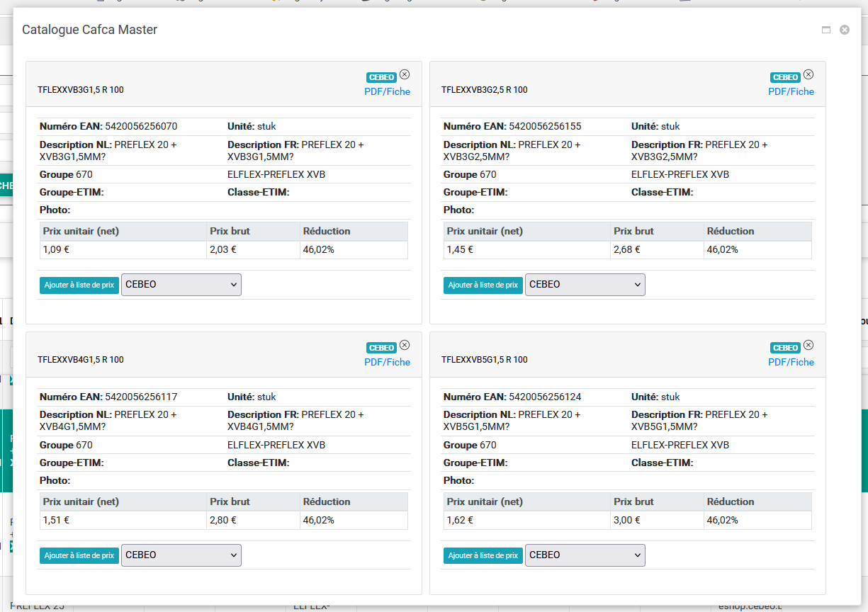Screen dimensions: 868x612
Task: Open PDF/Fiche link for TFLEXXVB5G1,5
Action: coord(791,362)
